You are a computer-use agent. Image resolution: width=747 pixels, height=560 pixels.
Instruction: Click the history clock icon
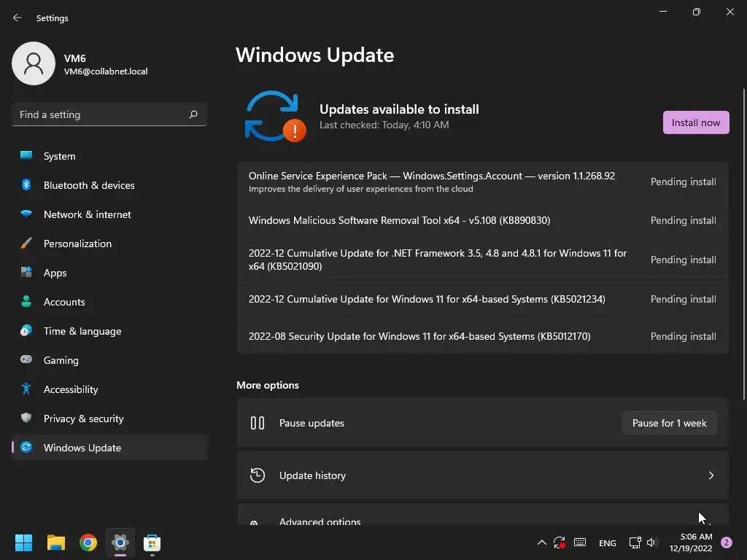258,475
